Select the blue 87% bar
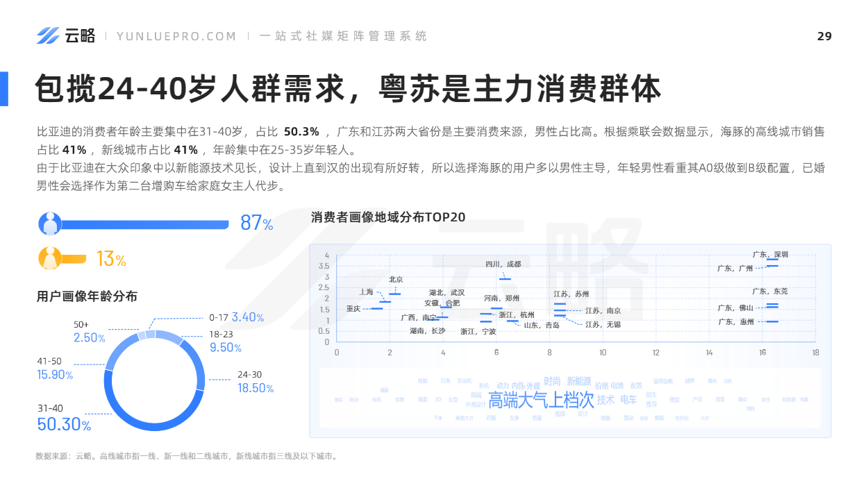The width and height of the screenshot is (868, 488). (x=145, y=224)
